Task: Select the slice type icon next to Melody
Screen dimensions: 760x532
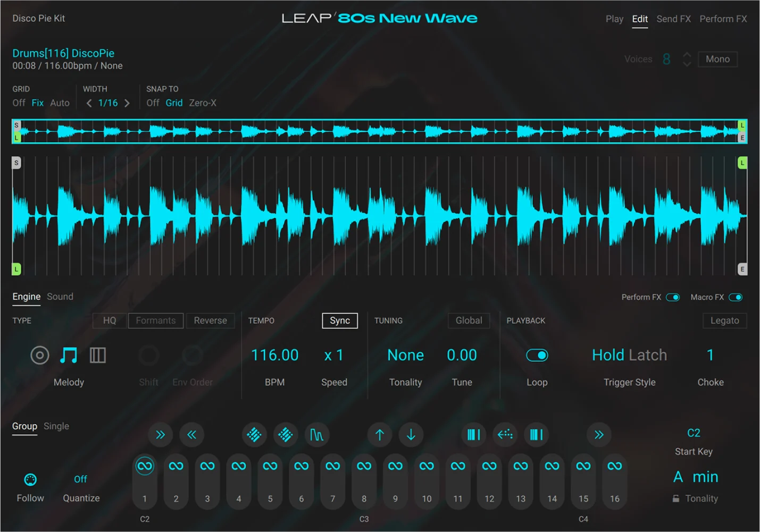Action: 98,354
